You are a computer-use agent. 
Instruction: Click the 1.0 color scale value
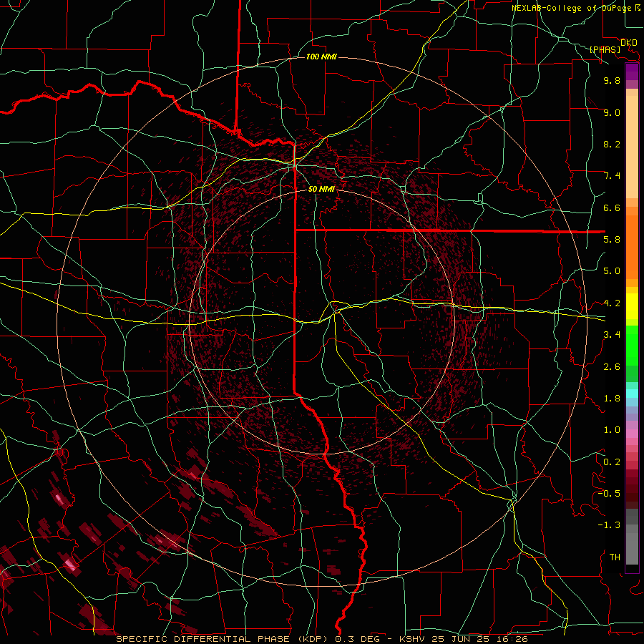612,429
